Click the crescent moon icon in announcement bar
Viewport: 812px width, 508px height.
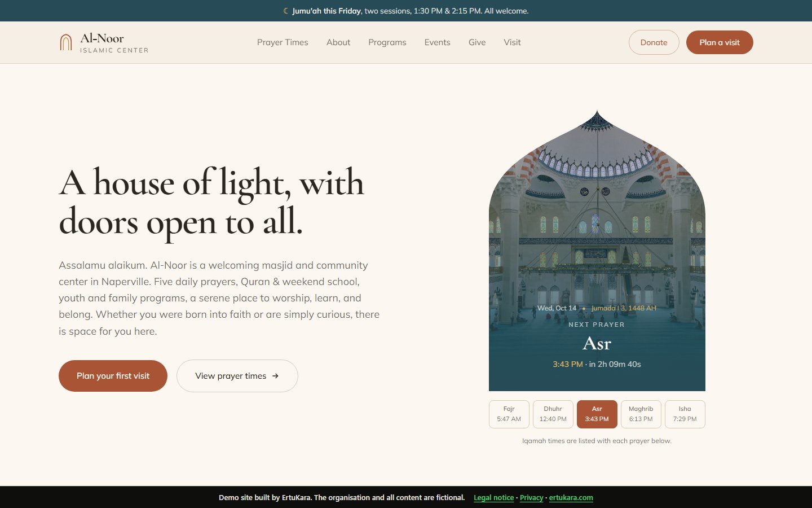pyautogui.click(x=286, y=11)
